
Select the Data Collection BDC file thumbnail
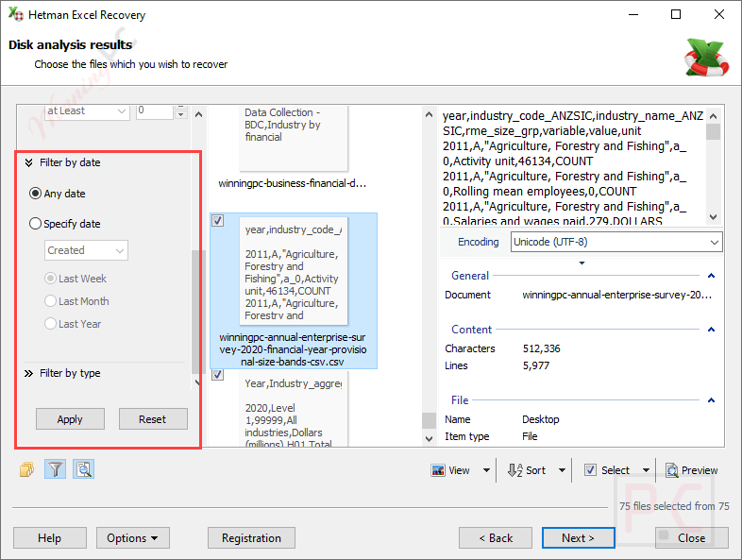[294, 138]
